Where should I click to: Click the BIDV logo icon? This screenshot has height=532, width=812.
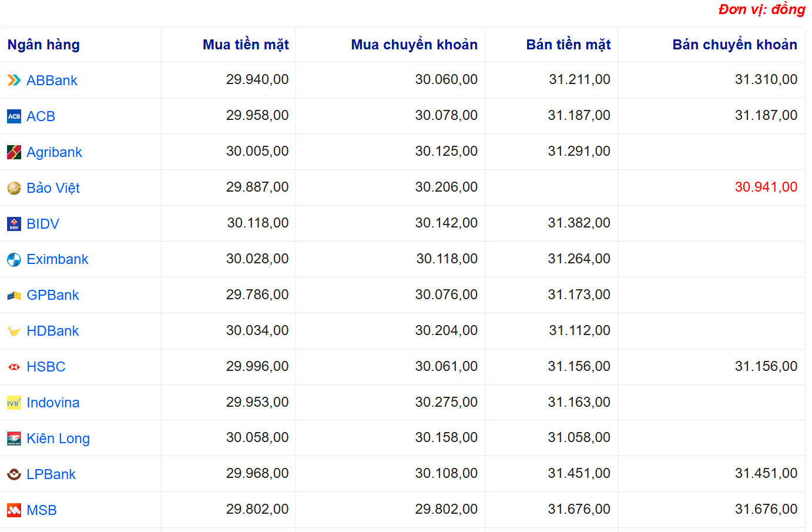point(14,224)
